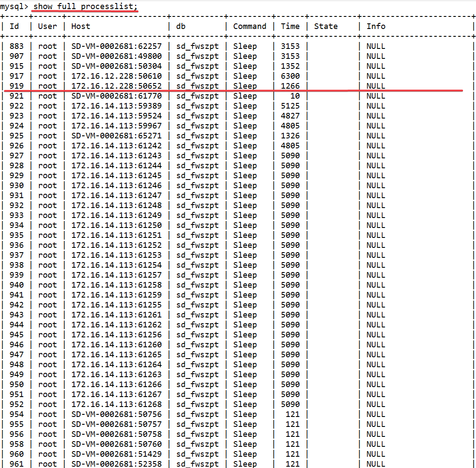Click the Time value 6300 for Id 917

pyautogui.click(x=290, y=76)
